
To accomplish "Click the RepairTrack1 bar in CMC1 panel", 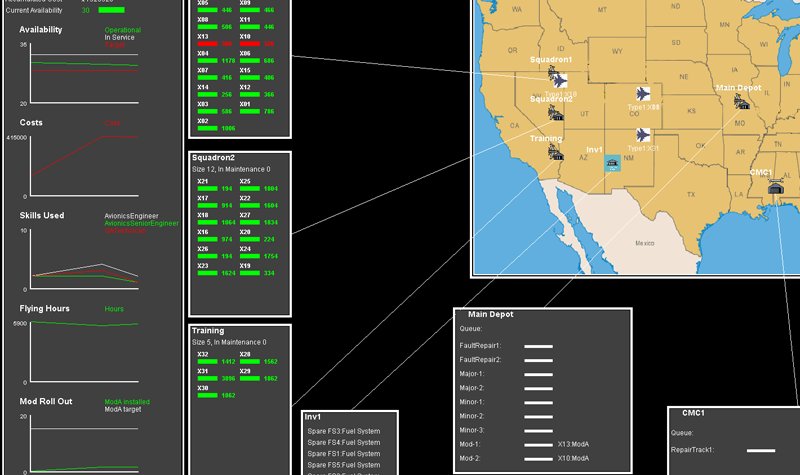I will tap(761, 451).
